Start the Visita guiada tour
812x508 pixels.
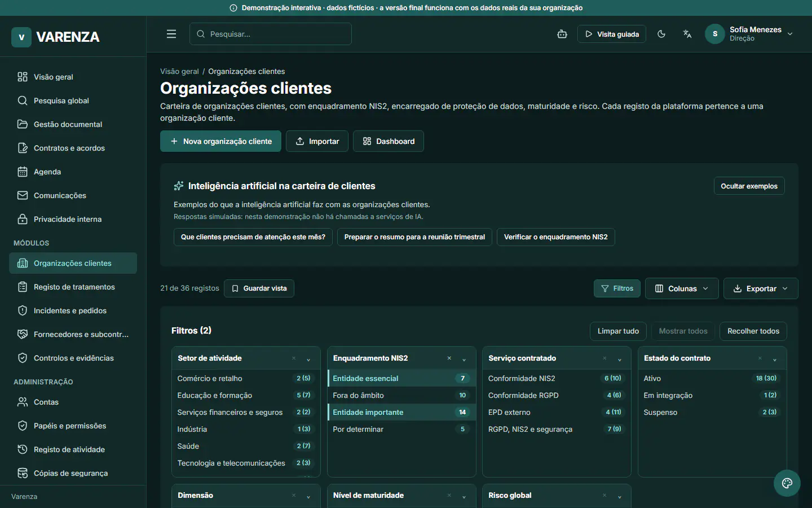point(611,34)
